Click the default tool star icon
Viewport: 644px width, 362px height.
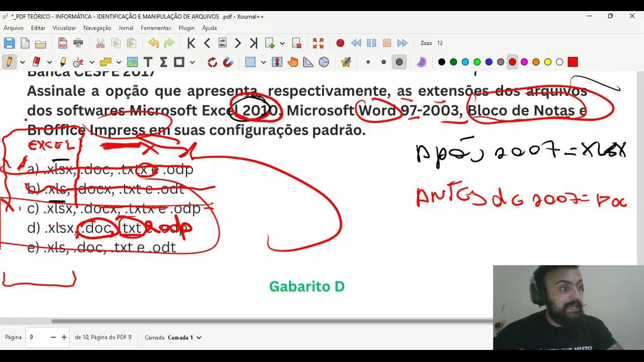tap(346, 62)
